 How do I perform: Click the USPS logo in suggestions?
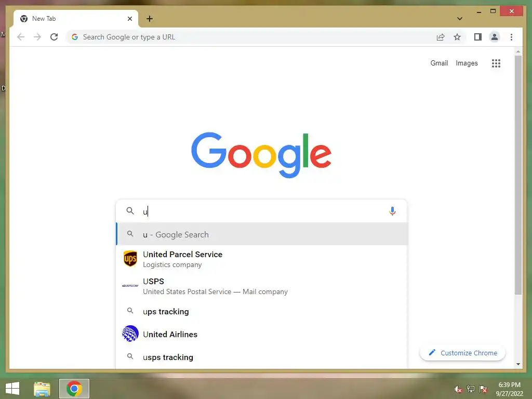click(130, 286)
